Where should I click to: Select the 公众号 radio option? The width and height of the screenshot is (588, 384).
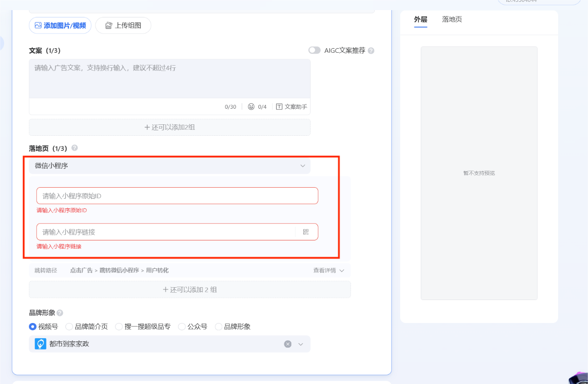click(x=182, y=327)
